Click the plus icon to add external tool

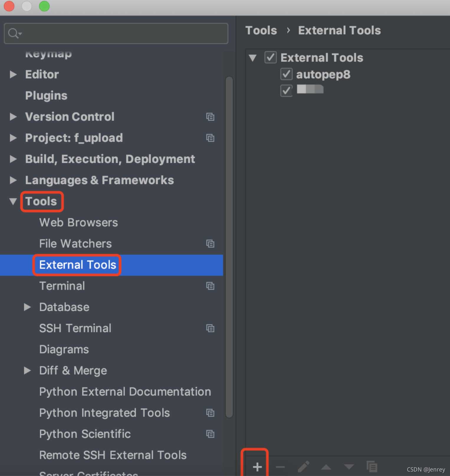257,467
